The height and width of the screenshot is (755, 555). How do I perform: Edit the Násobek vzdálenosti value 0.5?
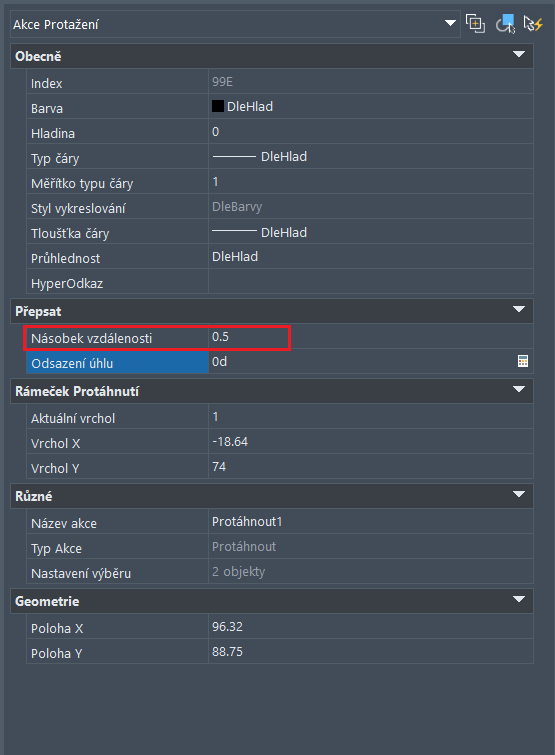371,337
